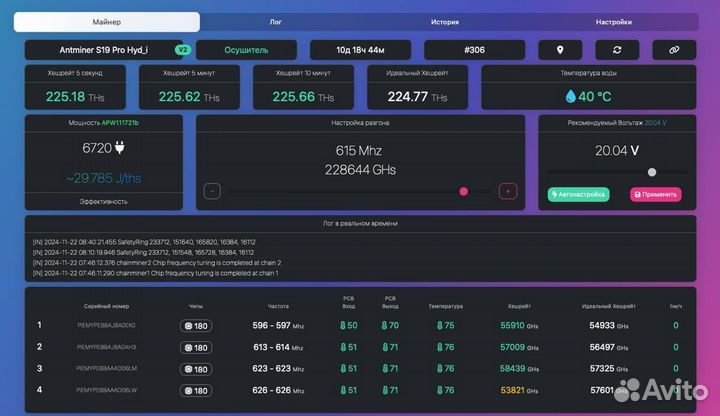
Task: Switch to the Лог tab
Action: tap(275, 21)
